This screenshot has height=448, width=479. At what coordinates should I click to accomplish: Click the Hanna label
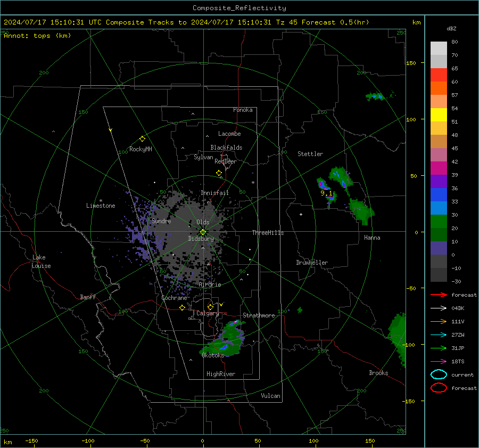point(372,238)
